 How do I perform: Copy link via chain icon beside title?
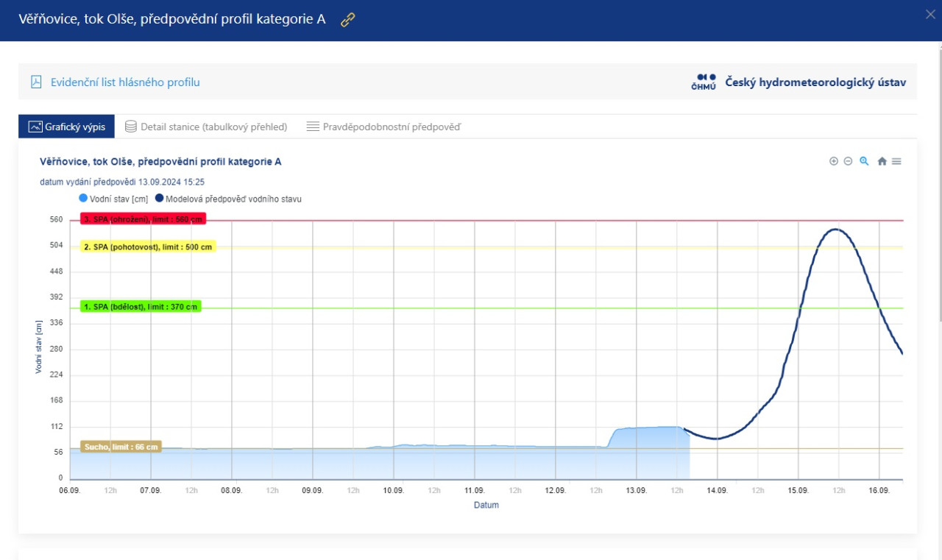348,20
